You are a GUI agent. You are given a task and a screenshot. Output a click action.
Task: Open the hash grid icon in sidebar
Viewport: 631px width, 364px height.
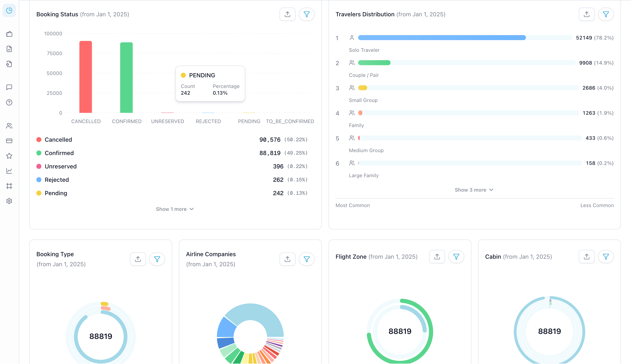coord(9,186)
